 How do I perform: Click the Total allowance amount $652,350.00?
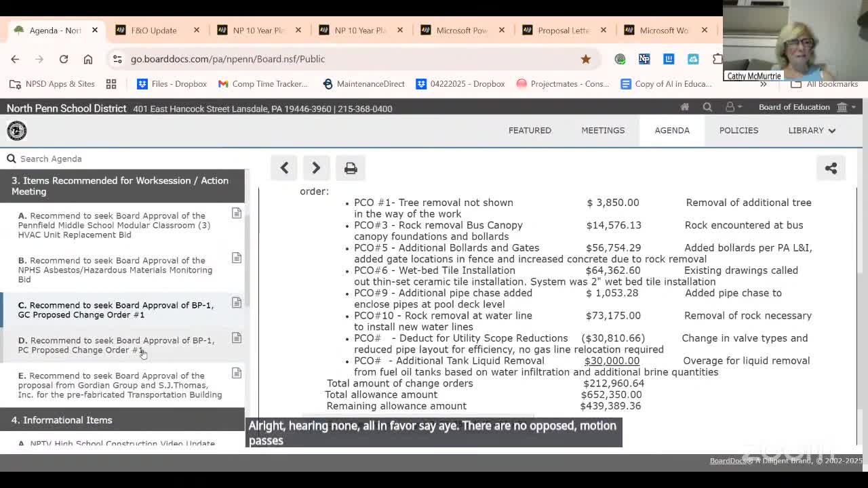coord(611,394)
